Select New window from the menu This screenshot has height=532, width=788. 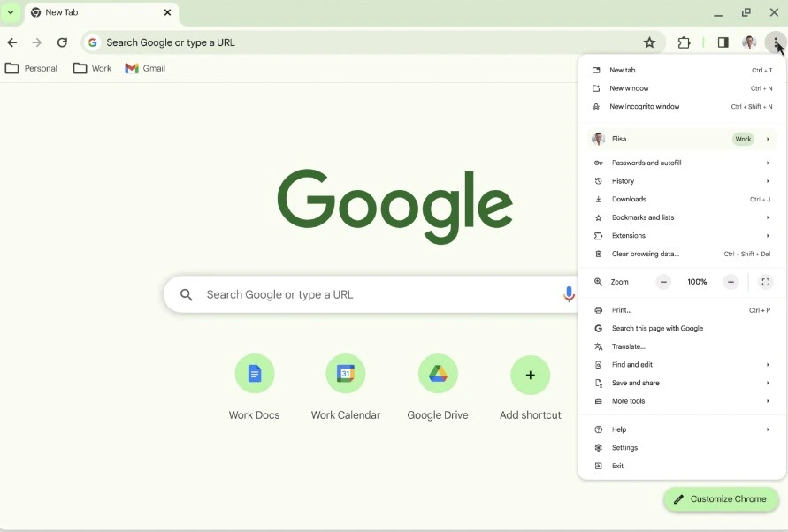[x=682, y=88]
